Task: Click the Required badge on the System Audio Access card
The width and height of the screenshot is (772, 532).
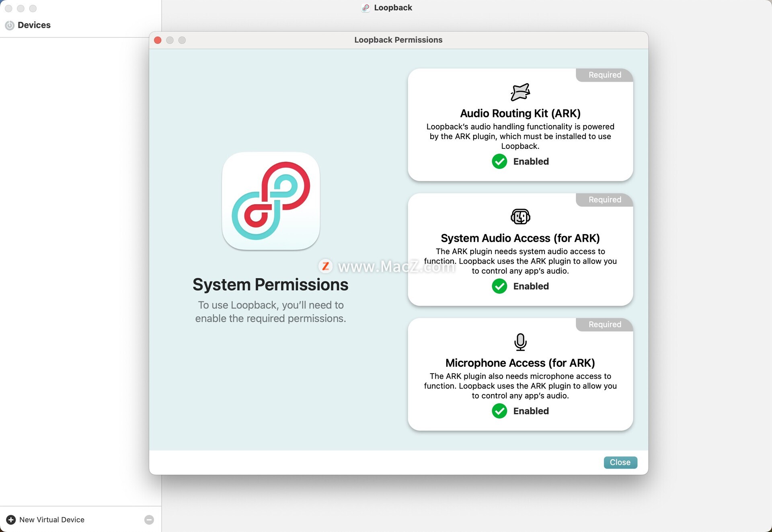Action: [x=605, y=199]
